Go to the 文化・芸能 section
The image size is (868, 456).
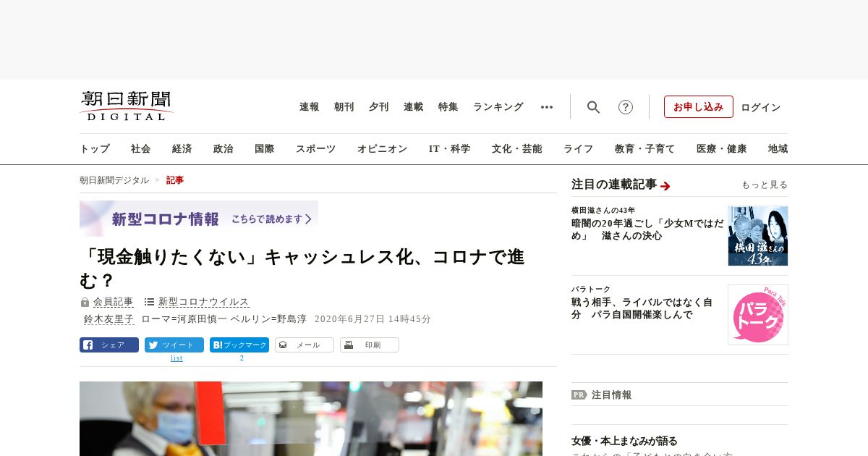pos(517,149)
